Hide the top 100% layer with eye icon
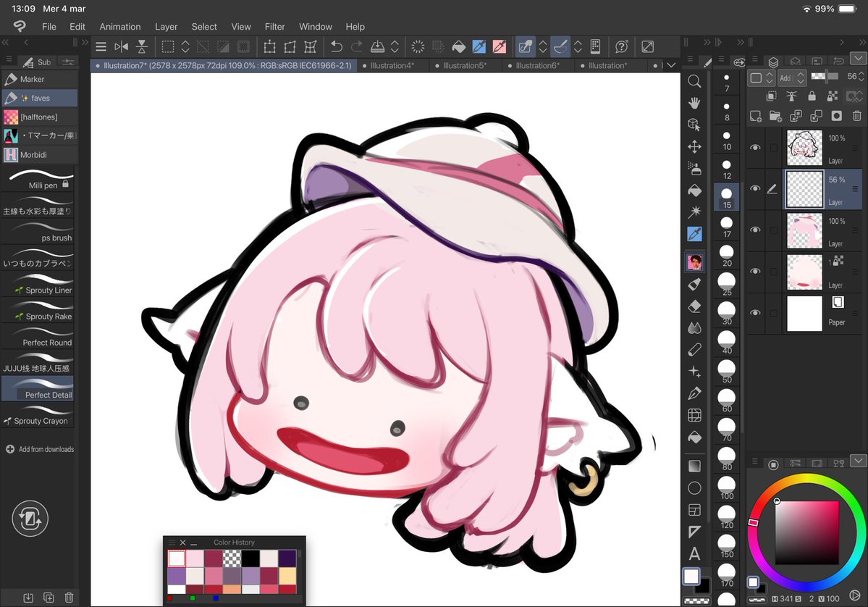The height and width of the screenshot is (607, 868). pos(755,147)
